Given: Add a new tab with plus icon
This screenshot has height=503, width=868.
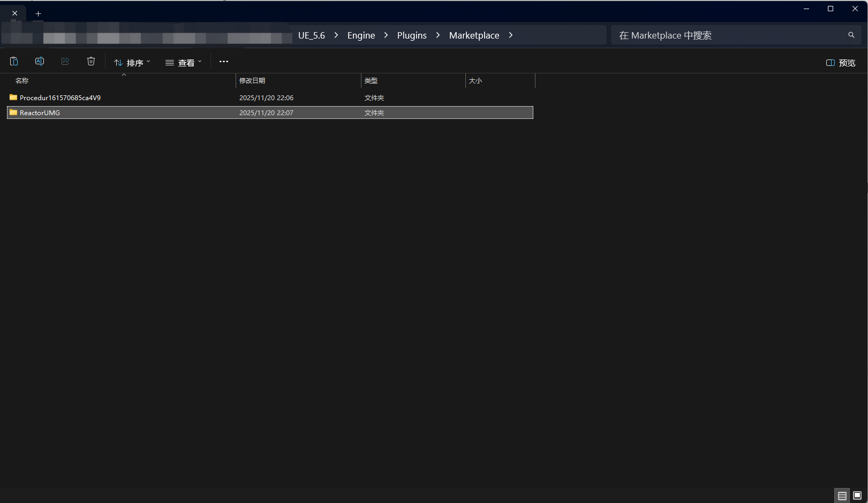Looking at the screenshot, I should (x=38, y=13).
